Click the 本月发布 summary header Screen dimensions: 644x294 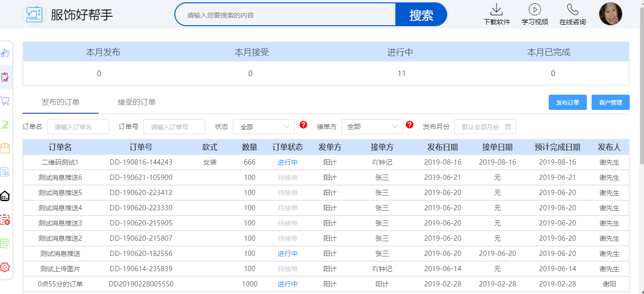(103, 52)
